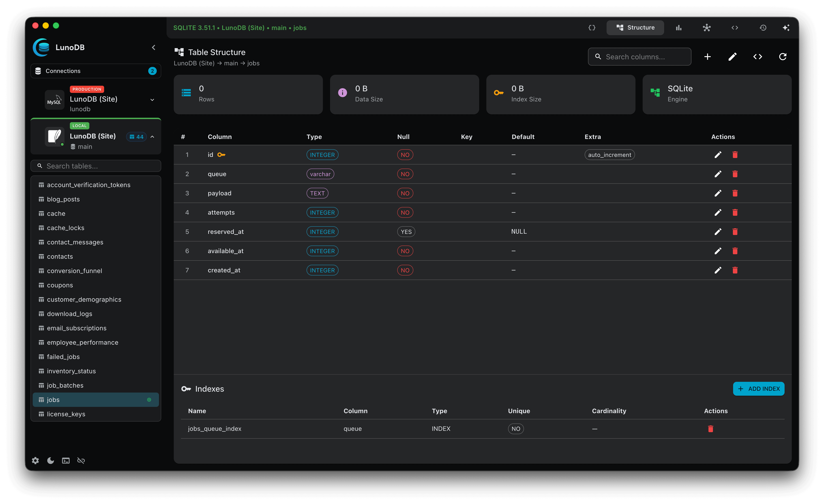Switch to the Structure tab
Viewport: 824px width, 504px height.
point(635,27)
